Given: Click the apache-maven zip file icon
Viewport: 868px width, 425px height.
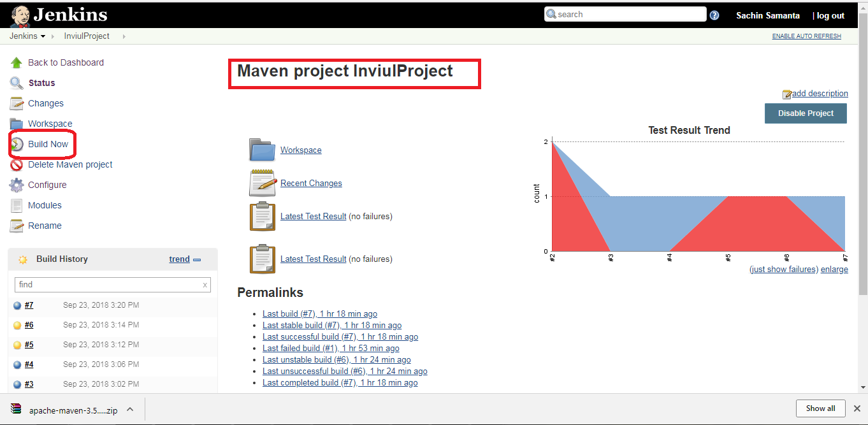Looking at the screenshot, I should [16, 409].
